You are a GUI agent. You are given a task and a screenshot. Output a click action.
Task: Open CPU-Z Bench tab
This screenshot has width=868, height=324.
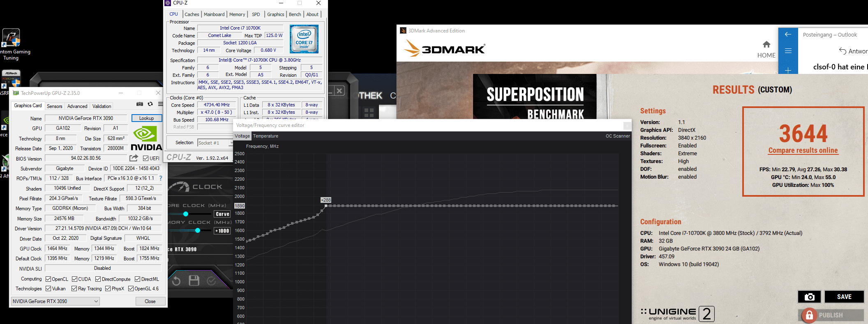pyautogui.click(x=295, y=14)
